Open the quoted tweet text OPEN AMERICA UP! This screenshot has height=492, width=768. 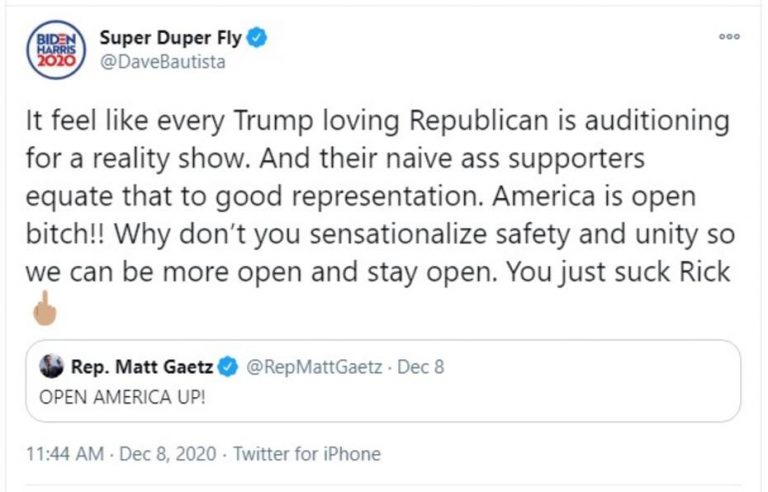pos(108,396)
